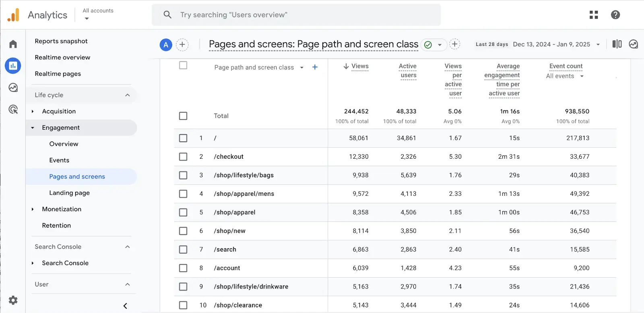Open the Insights icon at top right
Image resolution: width=644 pixels, height=313 pixels.
coord(633,44)
